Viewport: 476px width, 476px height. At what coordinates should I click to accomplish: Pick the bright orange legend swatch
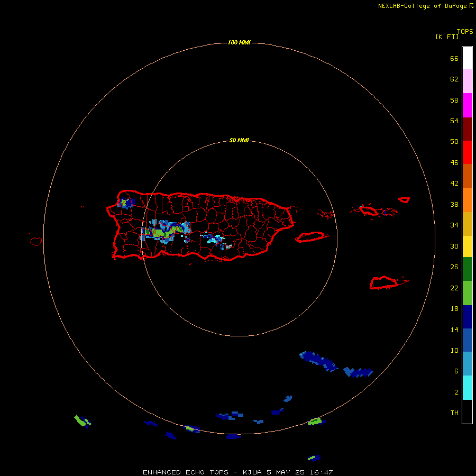point(467,200)
